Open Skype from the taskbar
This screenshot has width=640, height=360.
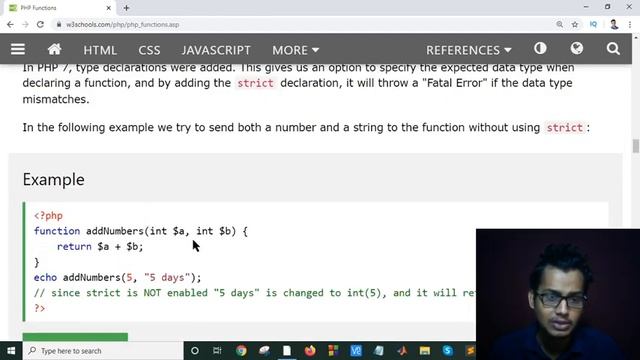pos(448,351)
